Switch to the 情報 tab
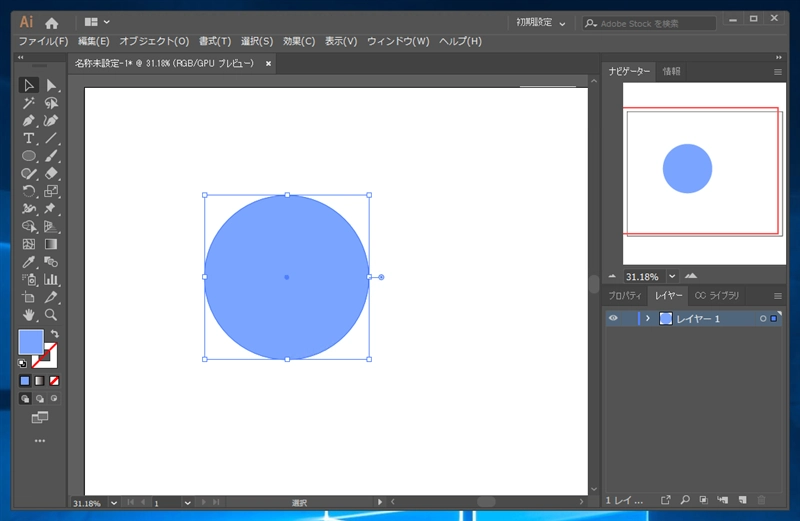 671,71
